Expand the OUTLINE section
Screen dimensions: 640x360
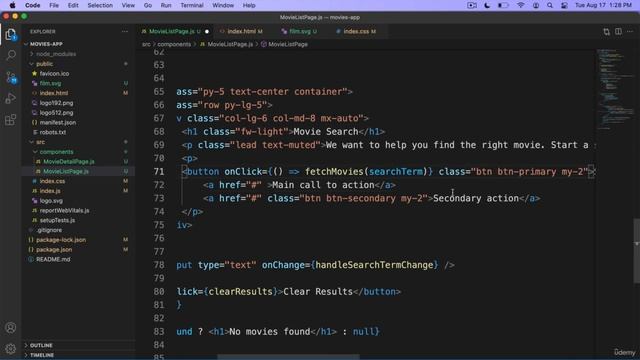(41, 345)
